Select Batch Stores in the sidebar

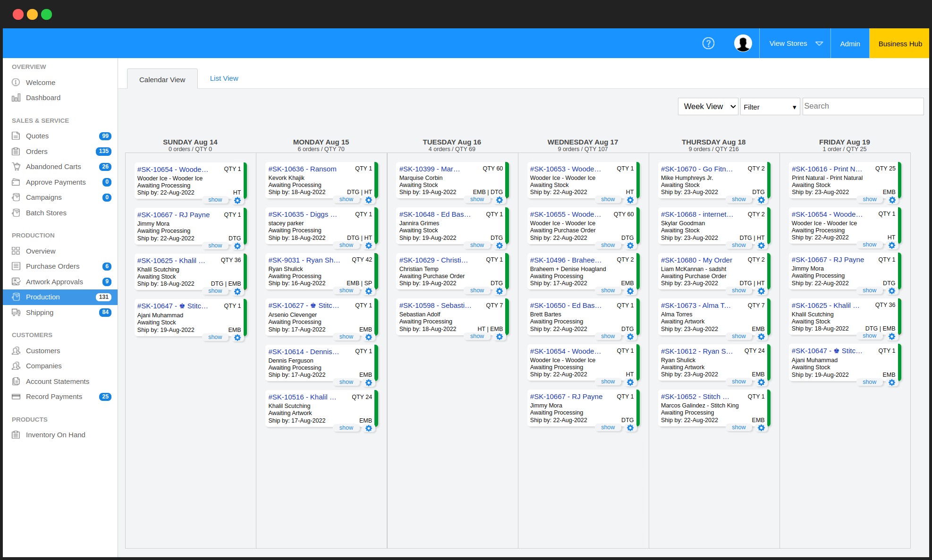coord(45,212)
